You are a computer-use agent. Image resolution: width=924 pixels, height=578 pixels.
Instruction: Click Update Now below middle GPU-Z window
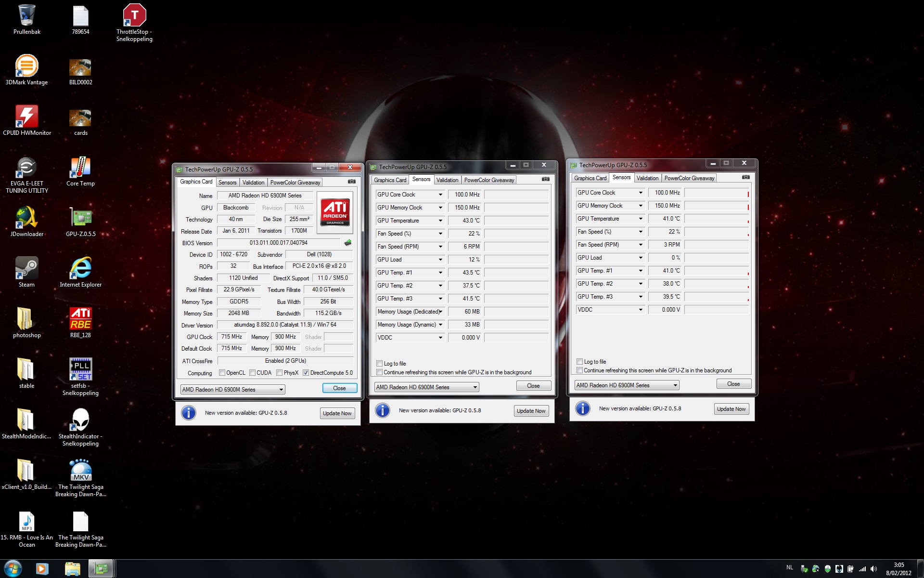(531, 411)
